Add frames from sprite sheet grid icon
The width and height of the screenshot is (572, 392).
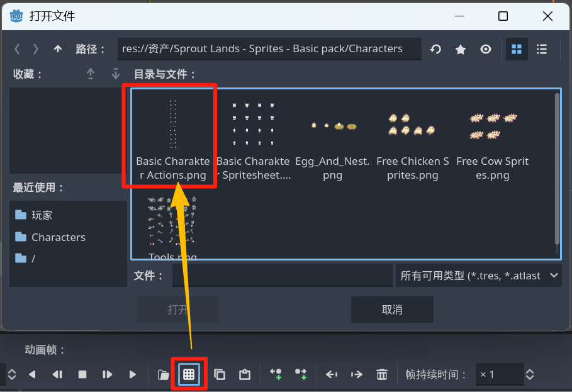click(189, 374)
